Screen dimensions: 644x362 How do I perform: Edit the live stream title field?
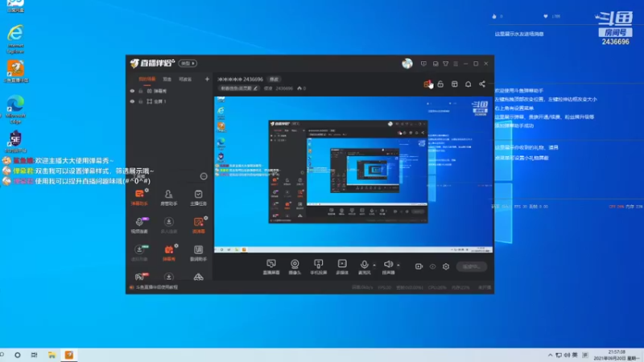[x=239, y=88]
